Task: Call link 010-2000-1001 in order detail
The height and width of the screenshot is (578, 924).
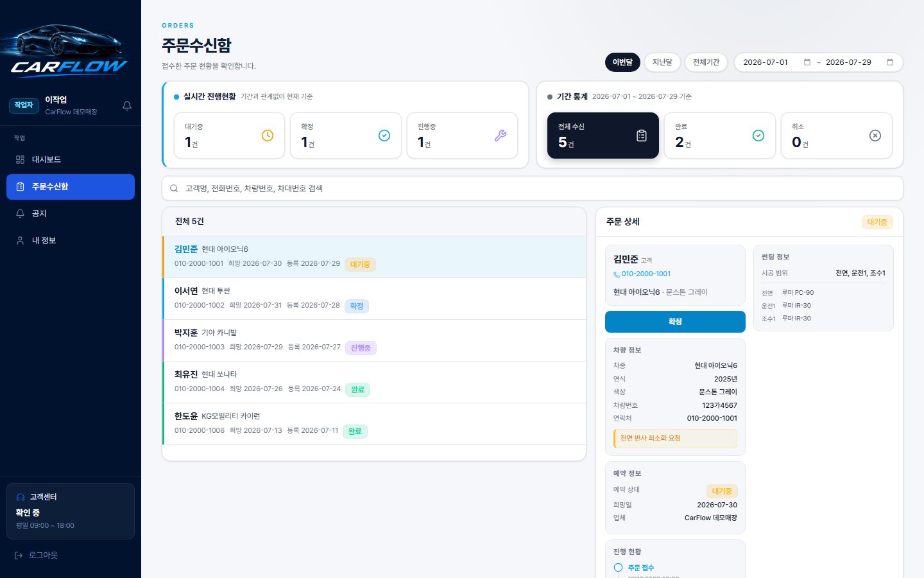Action: [646, 274]
